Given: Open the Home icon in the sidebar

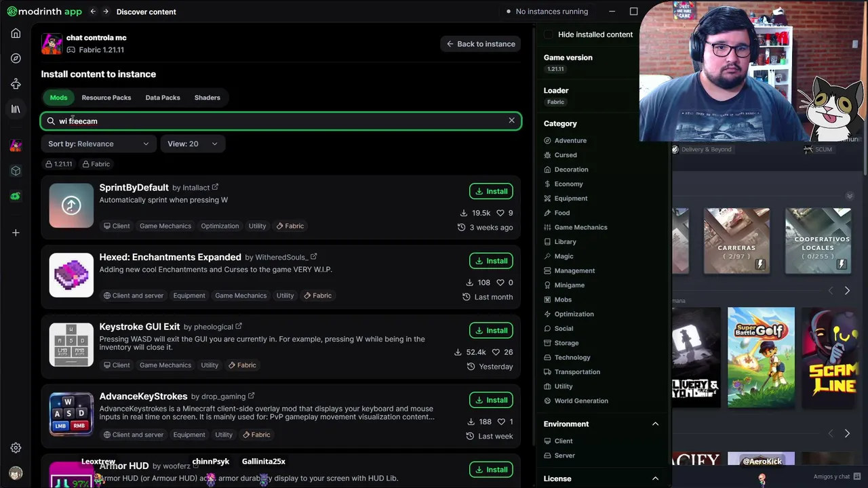Looking at the screenshot, I should coord(16,33).
